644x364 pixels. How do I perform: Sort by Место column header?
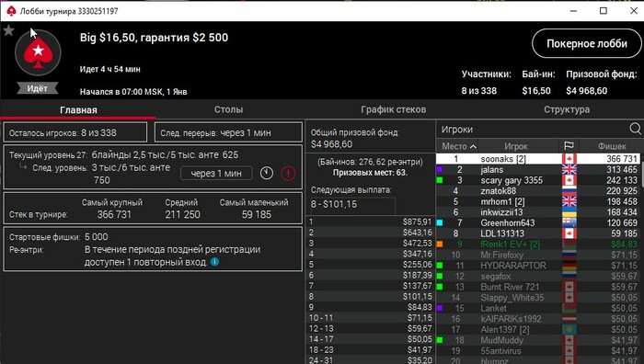point(456,146)
